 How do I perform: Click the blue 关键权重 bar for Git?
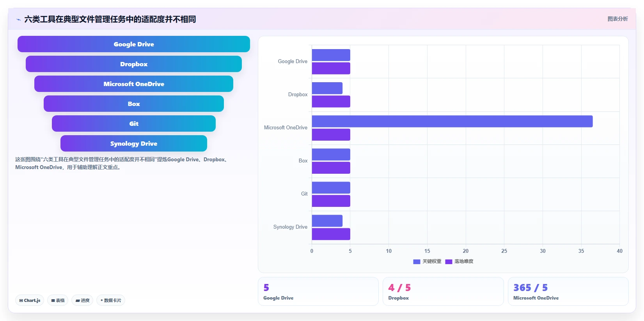(331, 187)
